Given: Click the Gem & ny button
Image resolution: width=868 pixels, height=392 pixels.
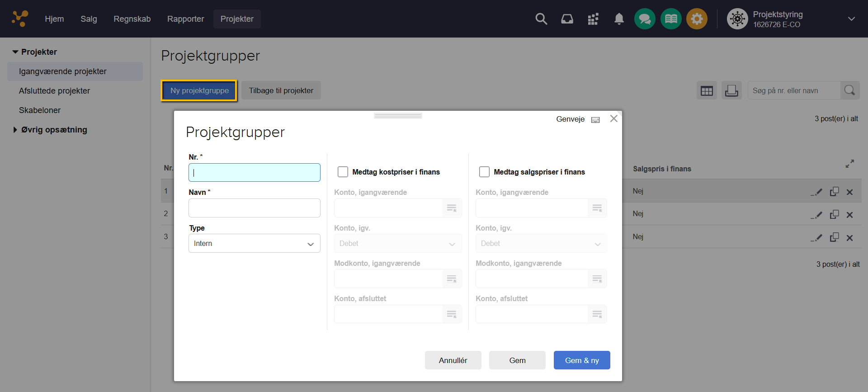Looking at the screenshot, I should (x=581, y=360).
